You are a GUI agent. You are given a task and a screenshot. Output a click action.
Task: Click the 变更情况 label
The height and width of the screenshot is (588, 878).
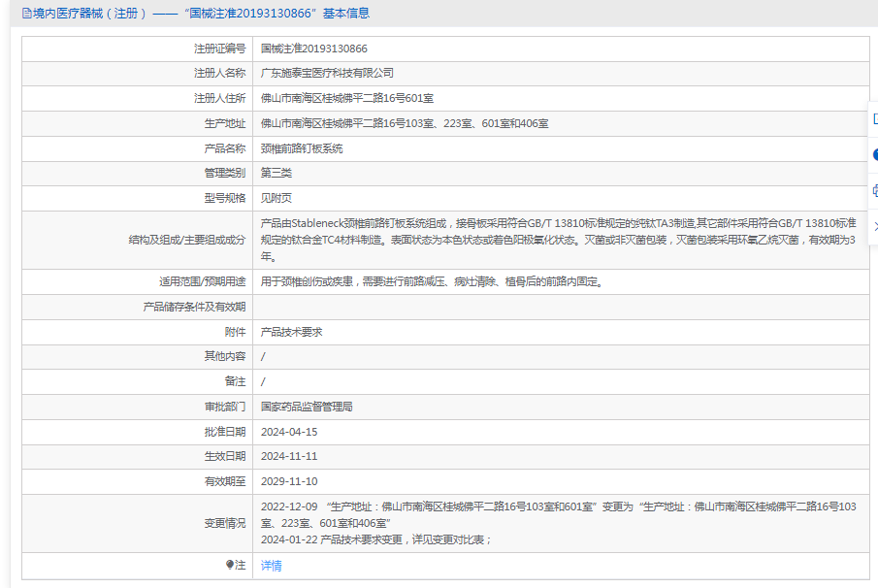click(225, 523)
